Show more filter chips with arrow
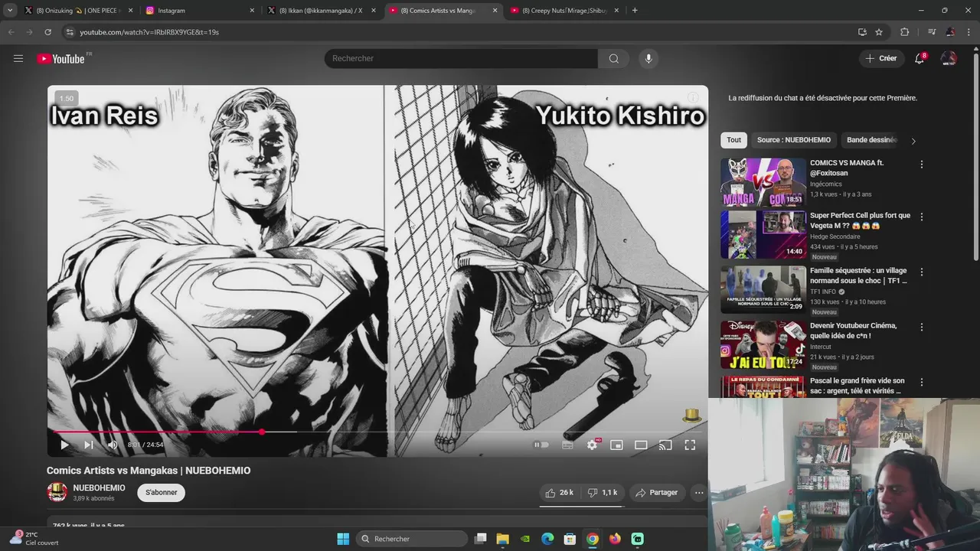The image size is (980, 551). 913,141
